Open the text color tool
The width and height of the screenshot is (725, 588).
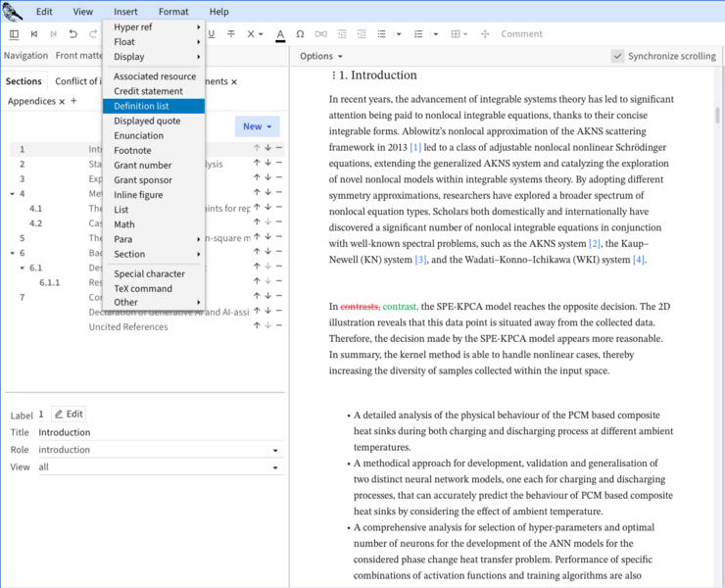coord(280,34)
